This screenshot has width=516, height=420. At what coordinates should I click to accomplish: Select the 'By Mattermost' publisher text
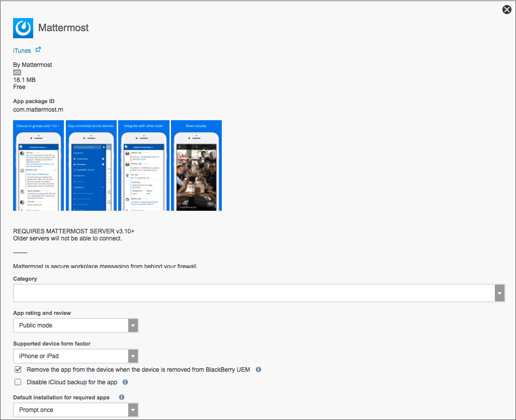pyautogui.click(x=33, y=65)
